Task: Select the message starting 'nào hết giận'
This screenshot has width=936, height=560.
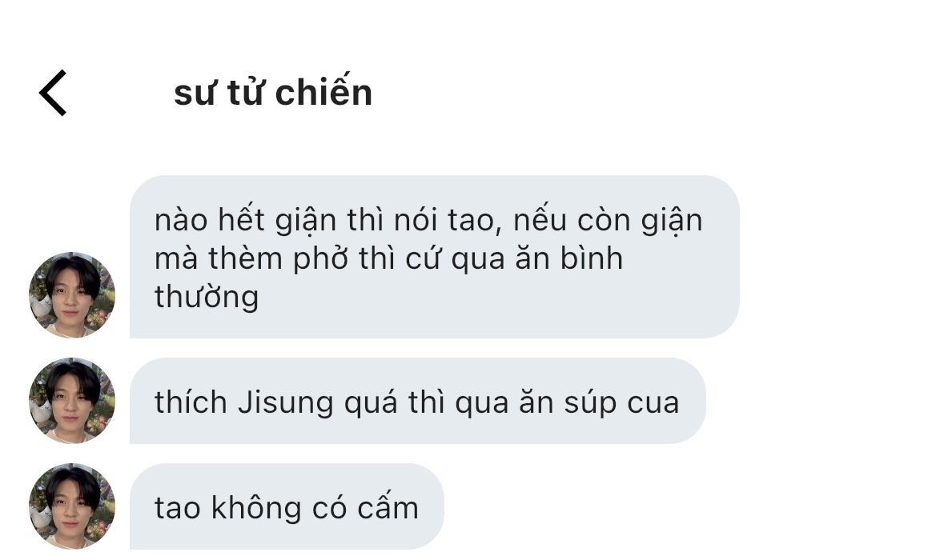Action: 435,257
